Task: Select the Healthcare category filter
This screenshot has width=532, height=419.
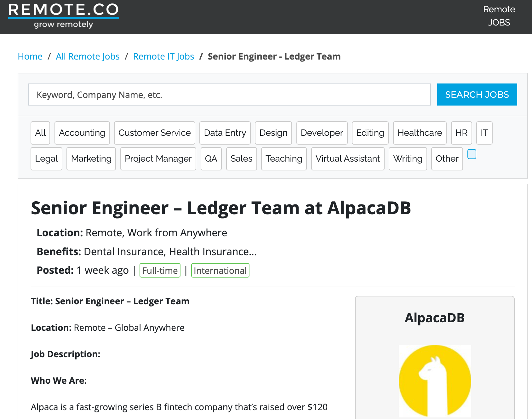Action: pos(420,133)
